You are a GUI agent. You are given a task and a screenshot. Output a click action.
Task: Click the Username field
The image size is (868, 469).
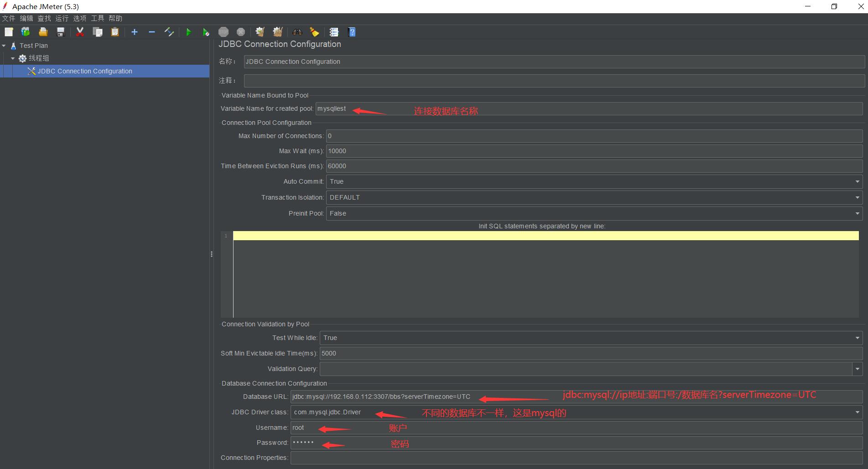click(577, 428)
